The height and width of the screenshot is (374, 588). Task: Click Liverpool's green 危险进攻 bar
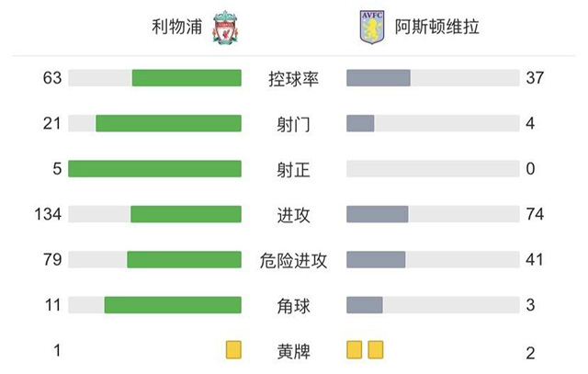(184, 260)
